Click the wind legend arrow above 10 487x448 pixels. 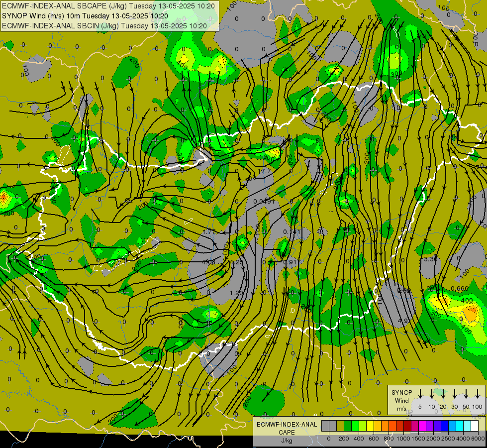pos(432,394)
